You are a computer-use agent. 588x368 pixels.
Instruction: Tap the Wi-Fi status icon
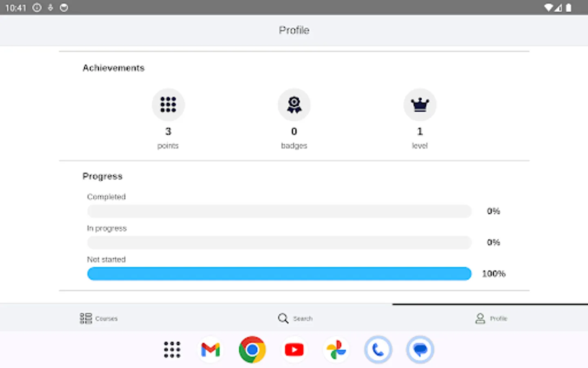[548, 7]
